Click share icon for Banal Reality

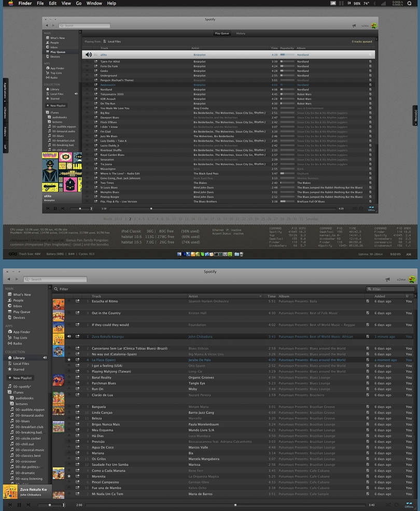coord(78,377)
